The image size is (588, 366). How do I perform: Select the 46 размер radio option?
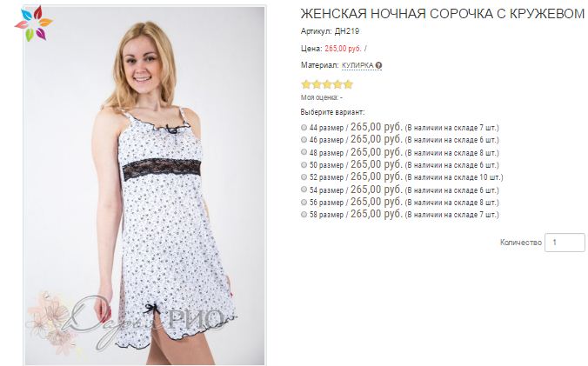[304, 140]
